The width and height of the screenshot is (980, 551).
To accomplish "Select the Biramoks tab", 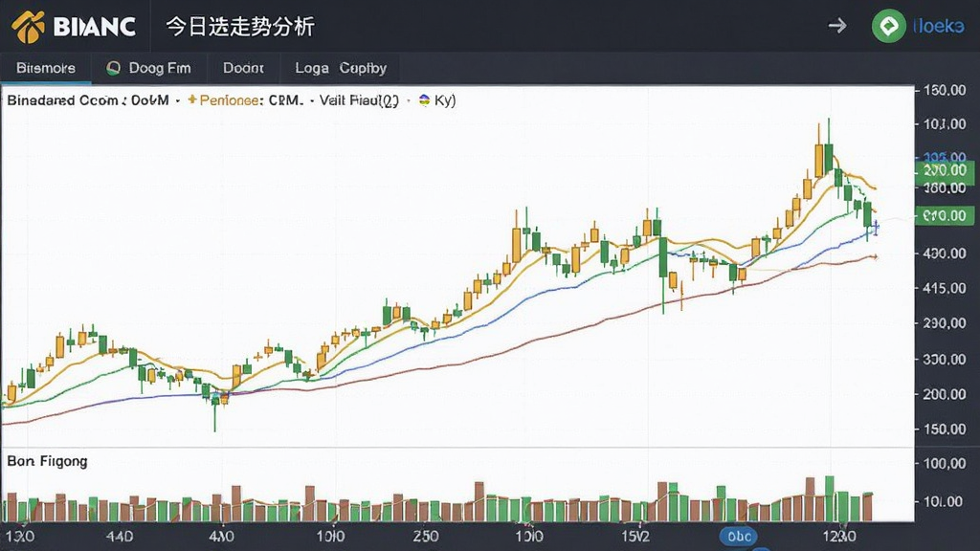I will click(46, 68).
